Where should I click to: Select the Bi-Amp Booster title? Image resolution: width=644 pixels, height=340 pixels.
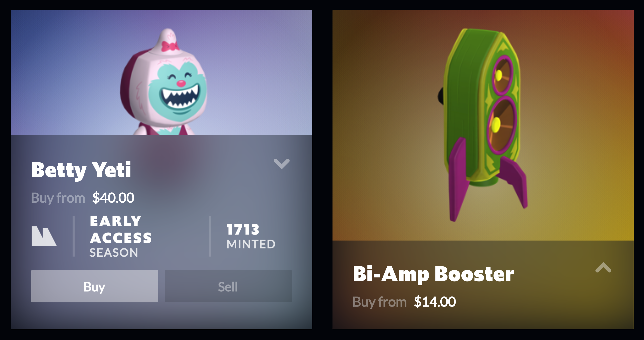pos(433,274)
